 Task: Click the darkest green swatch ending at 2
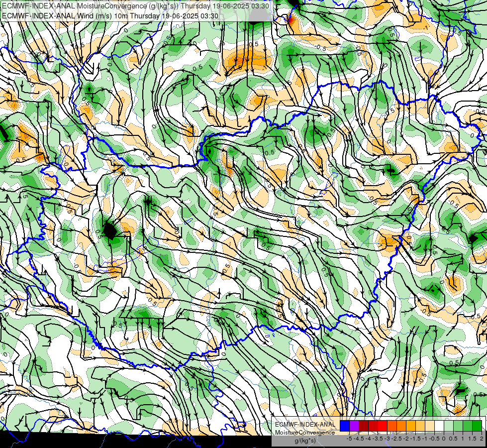click(477, 426)
